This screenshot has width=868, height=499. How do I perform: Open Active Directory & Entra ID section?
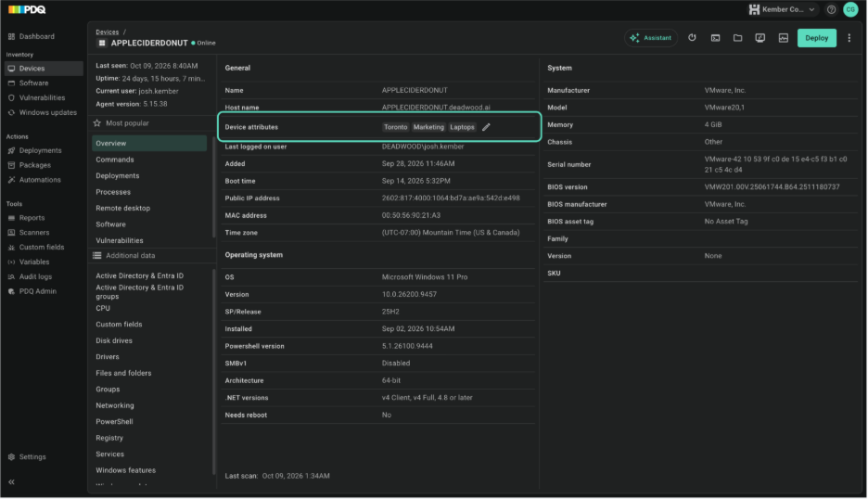point(139,275)
